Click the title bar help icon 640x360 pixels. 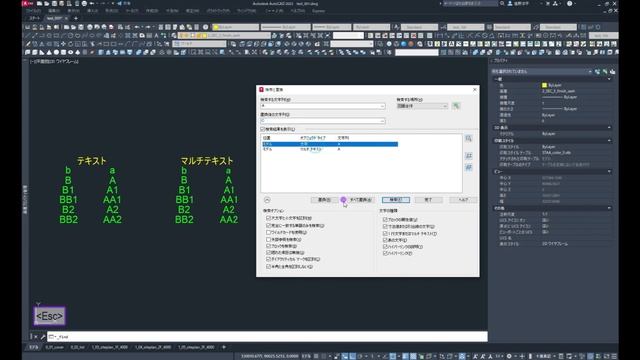tap(569, 3)
